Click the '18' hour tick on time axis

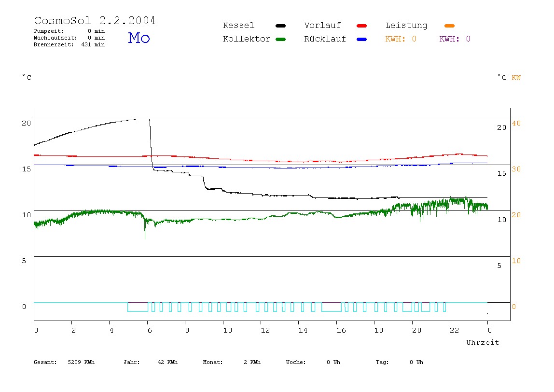[x=379, y=331]
